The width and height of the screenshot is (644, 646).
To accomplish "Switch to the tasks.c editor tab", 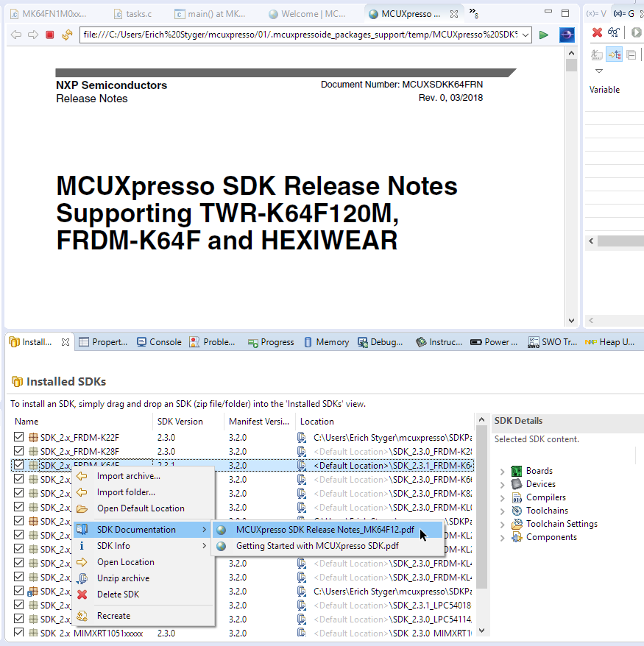I will pos(133,14).
